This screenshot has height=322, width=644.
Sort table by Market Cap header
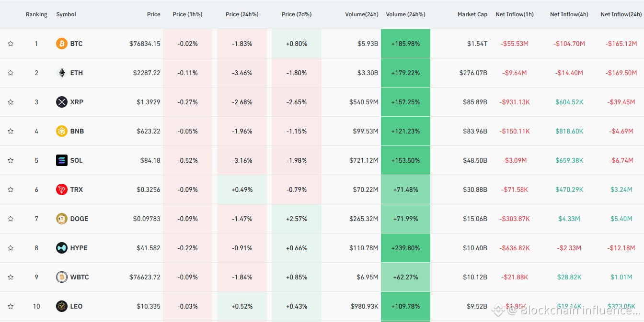[x=472, y=14]
